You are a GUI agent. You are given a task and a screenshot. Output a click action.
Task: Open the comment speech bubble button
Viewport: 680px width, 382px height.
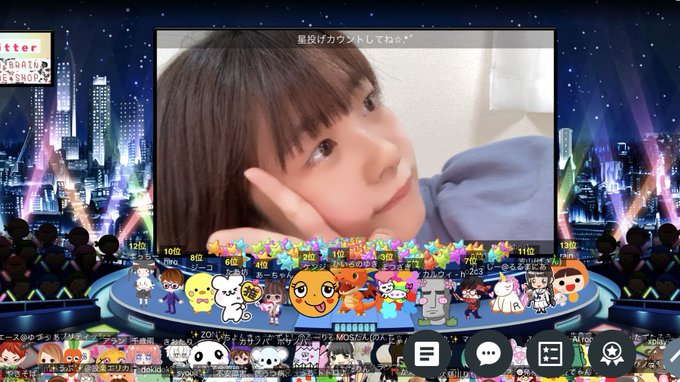tap(489, 354)
